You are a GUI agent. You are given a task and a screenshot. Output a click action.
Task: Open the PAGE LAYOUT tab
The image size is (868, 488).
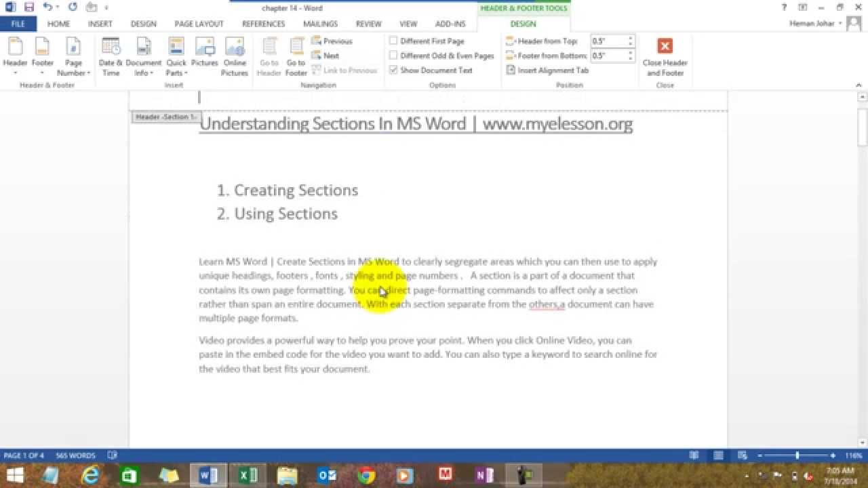[199, 24]
